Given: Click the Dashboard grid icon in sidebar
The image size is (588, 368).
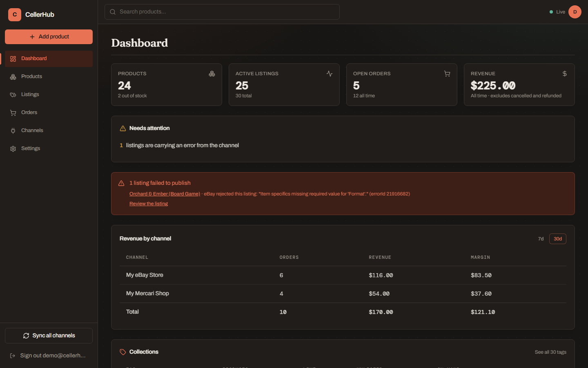Looking at the screenshot, I should (13, 59).
